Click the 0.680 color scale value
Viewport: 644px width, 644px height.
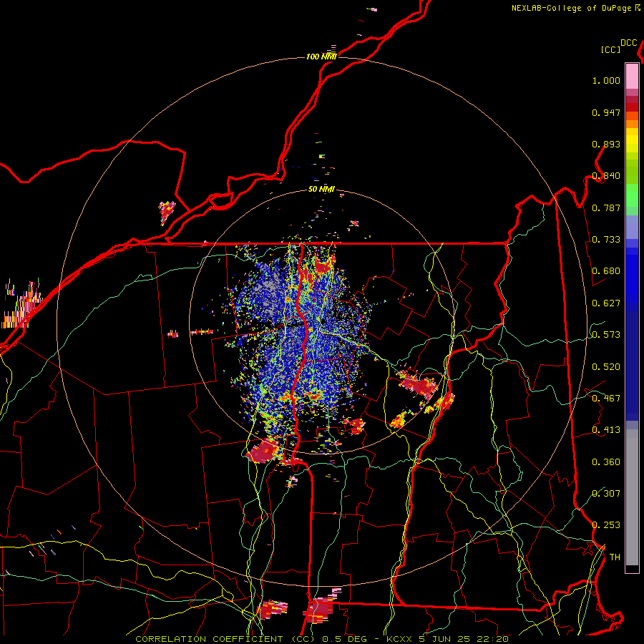click(x=606, y=271)
